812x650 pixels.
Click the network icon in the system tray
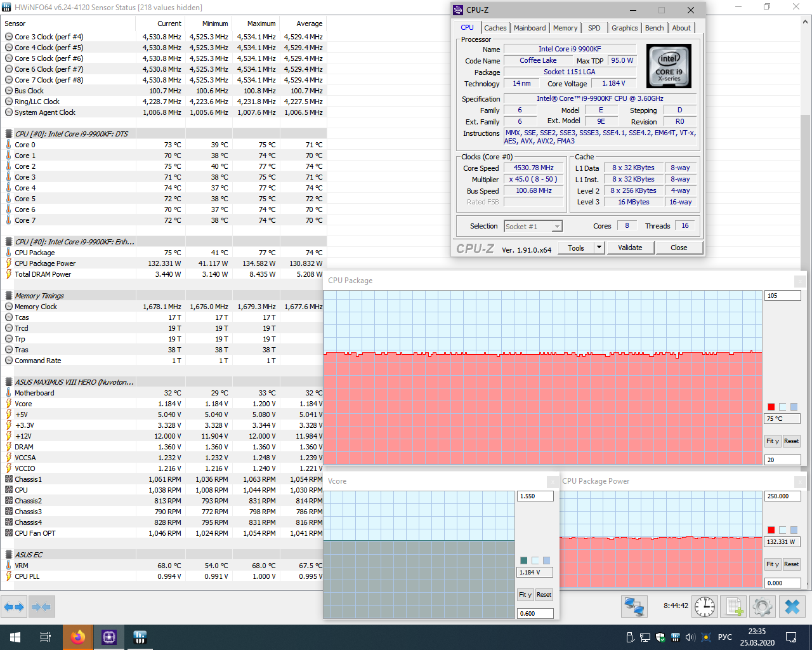[645, 637]
